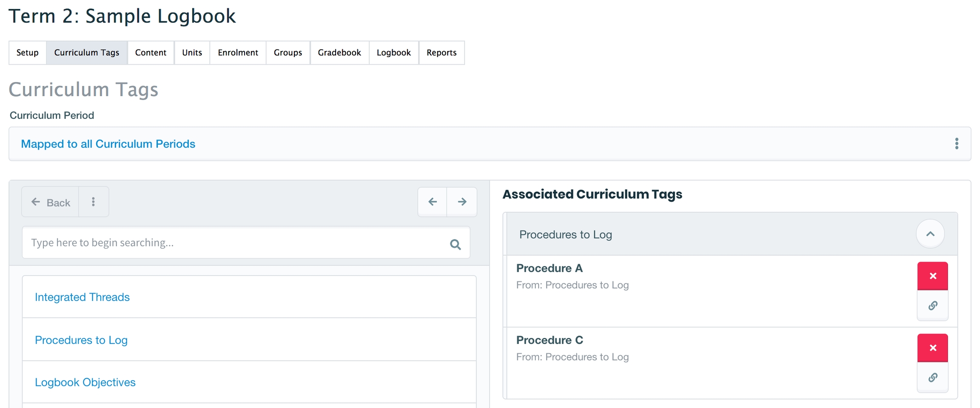Navigate to previous with left arrow button
This screenshot has height=408, width=980.
point(432,202)
